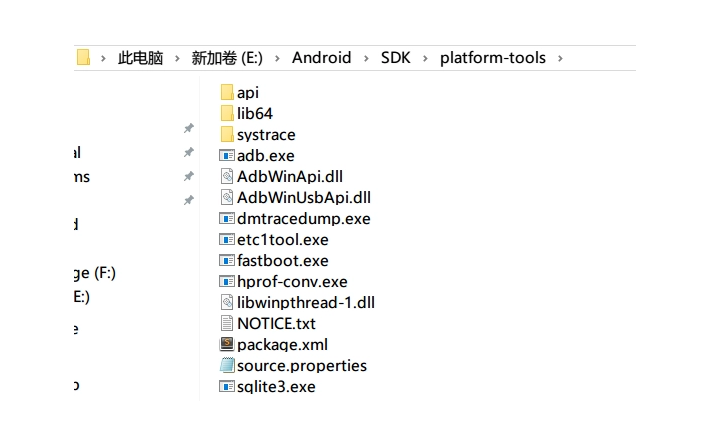The image size is (720, 431).
Task: Expand the chevron after SDK breadcrumb
Action: click(425, 58)
